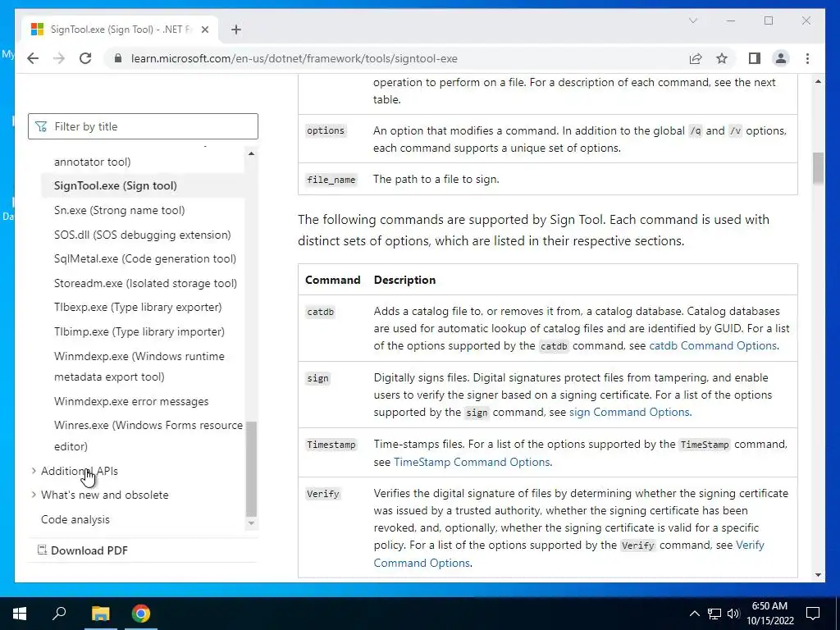Viewport: 840px width, 630px height.
Task: Open Winmdexp.exe (Windows runtime metadata export tool)
Action: tap(139, 367)
